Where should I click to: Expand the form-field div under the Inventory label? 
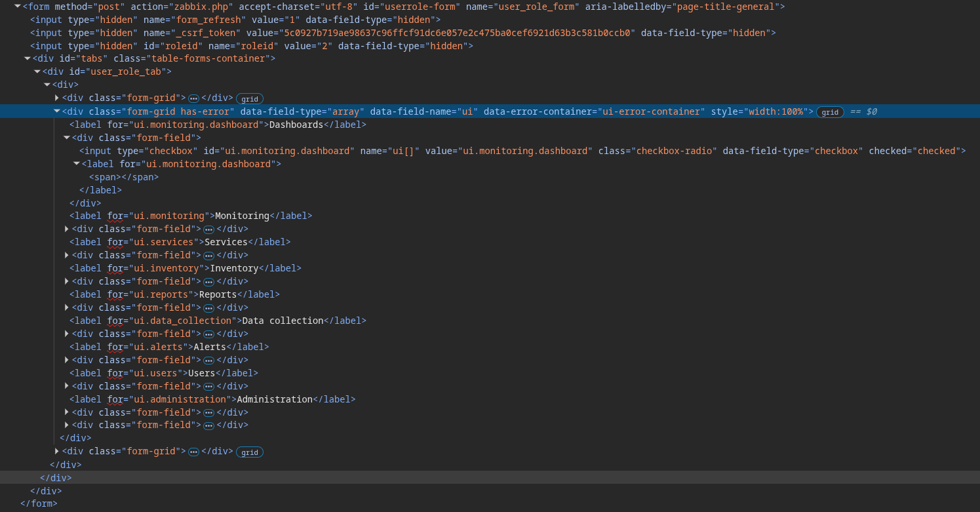[x=67, y=281]
